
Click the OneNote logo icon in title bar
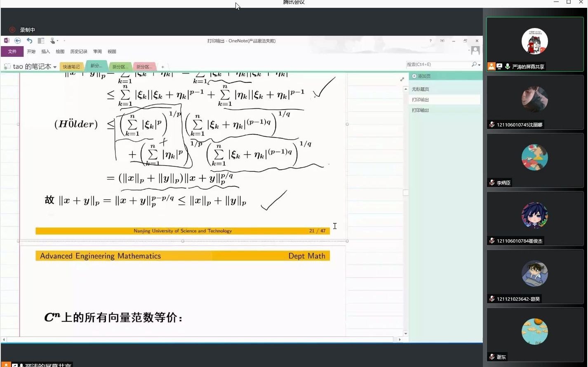click(7, 40)
